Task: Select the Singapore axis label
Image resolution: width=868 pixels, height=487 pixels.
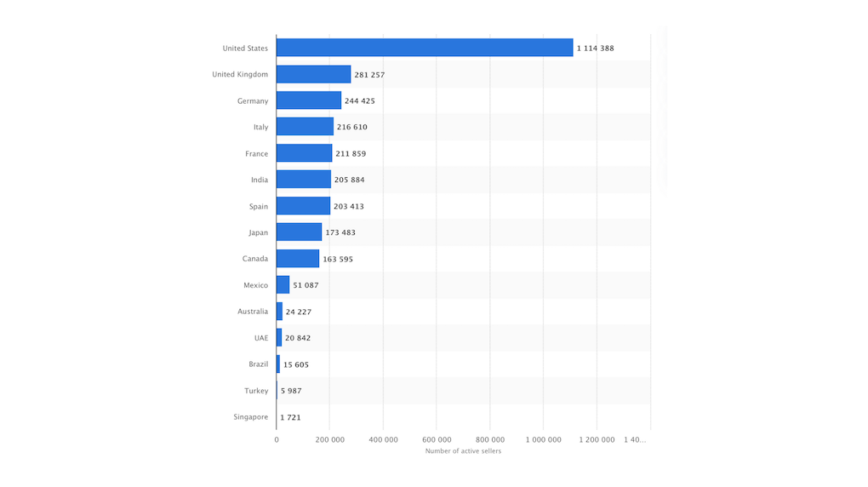Action: pyautogui.click(x=250, y=417)
